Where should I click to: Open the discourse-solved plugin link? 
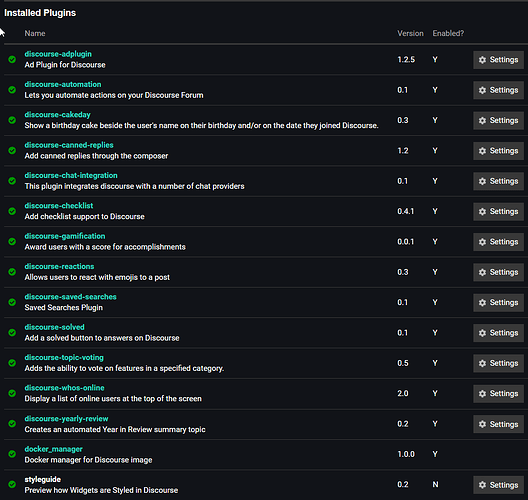pos(55,327)
